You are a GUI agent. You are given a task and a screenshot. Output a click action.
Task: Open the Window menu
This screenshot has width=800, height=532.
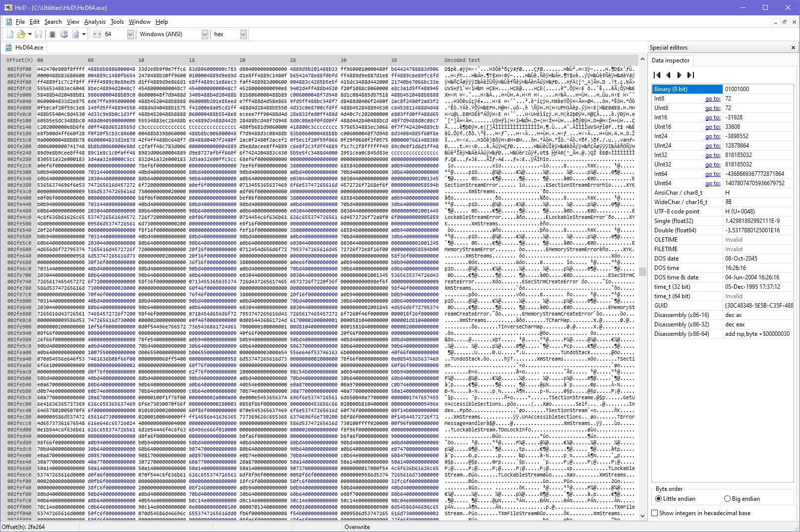[x=140, y=22]
